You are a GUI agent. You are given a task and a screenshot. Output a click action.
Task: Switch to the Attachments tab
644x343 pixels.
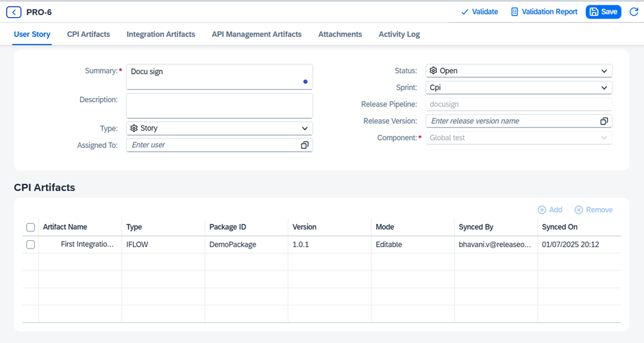[340, 34]
